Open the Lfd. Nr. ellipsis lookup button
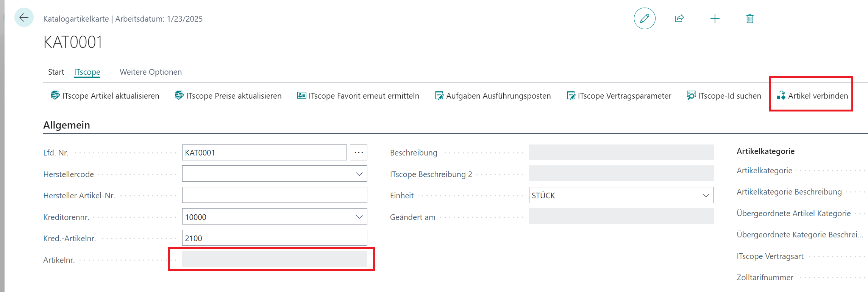Screen dimensions: 868x292 (359, 152)
